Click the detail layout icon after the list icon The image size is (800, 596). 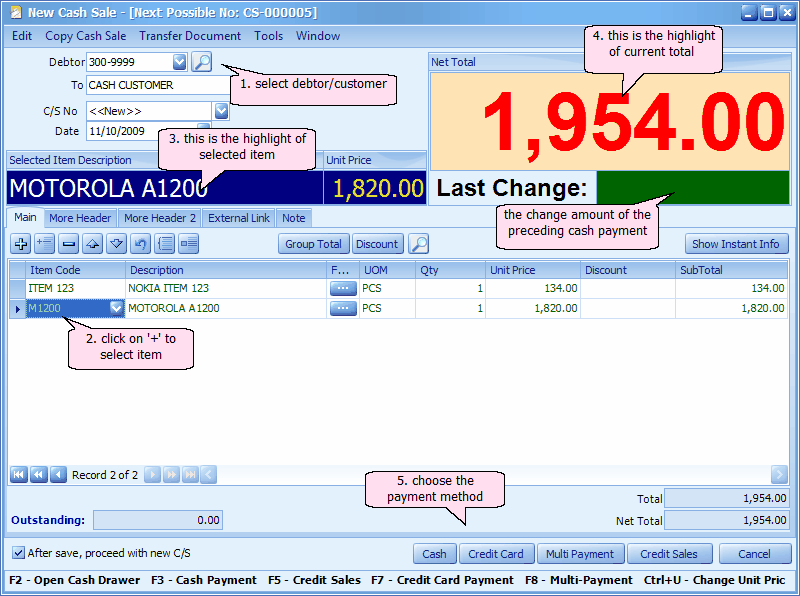pyautogui.click(x=189, y=244)
